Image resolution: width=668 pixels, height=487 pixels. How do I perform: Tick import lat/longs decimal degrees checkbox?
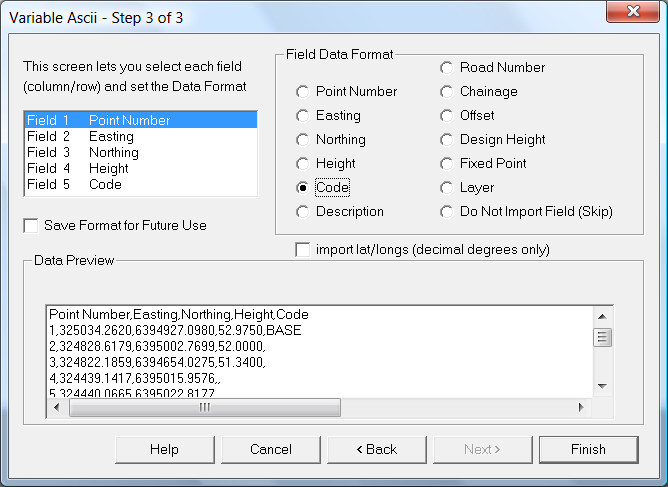pyautogui.click(x=303, y=249)
